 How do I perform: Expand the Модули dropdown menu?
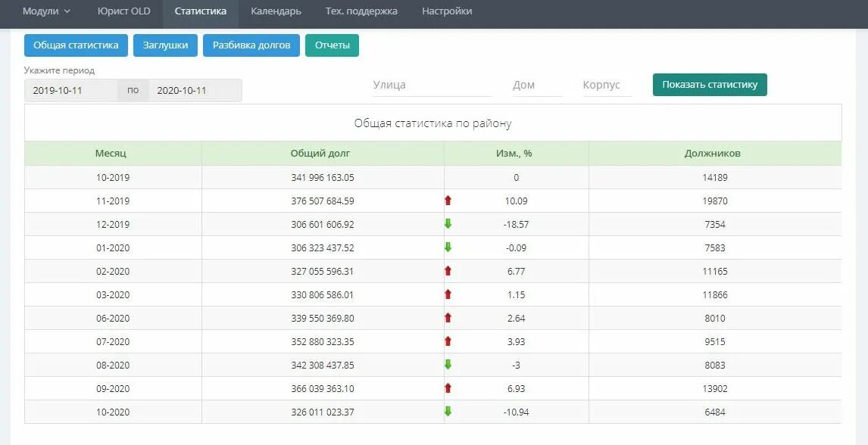pos(46,11)
